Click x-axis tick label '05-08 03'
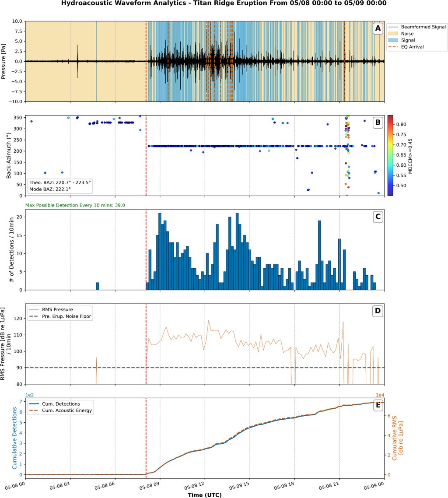The width and height of the screenshot is (448, 498). (59, 486)
